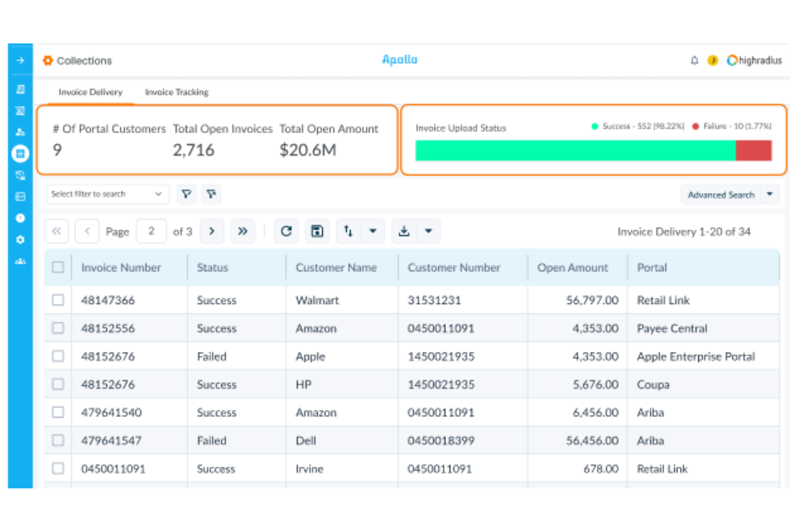Open the user accounts sidebar icon
This screenshot has width=798, height=532.
pos(20,132)
